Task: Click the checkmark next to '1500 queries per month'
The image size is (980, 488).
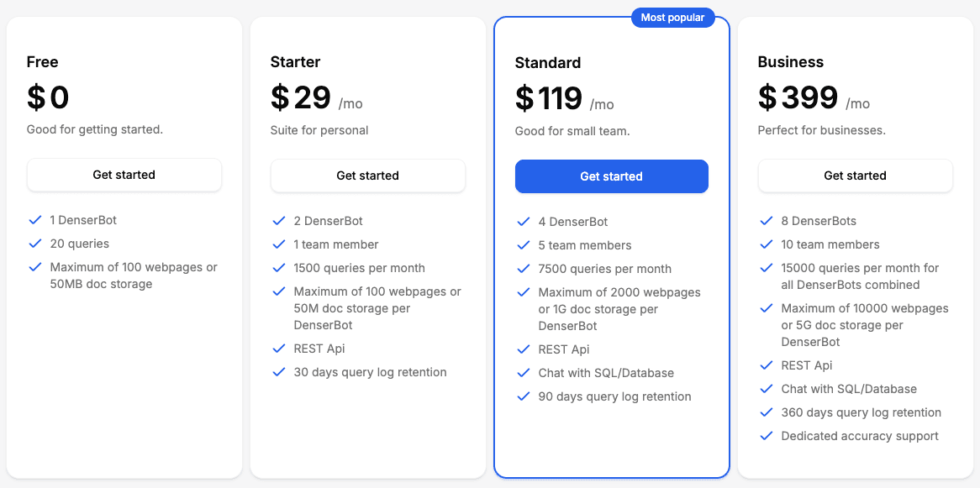Action: pyautogui.click(x=279, y=268)
